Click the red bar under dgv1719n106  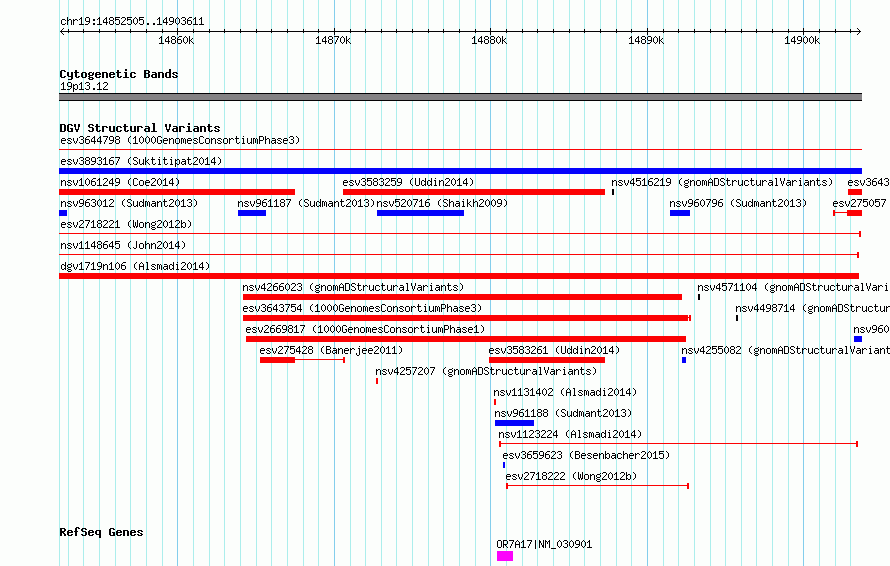pos(459,276)
